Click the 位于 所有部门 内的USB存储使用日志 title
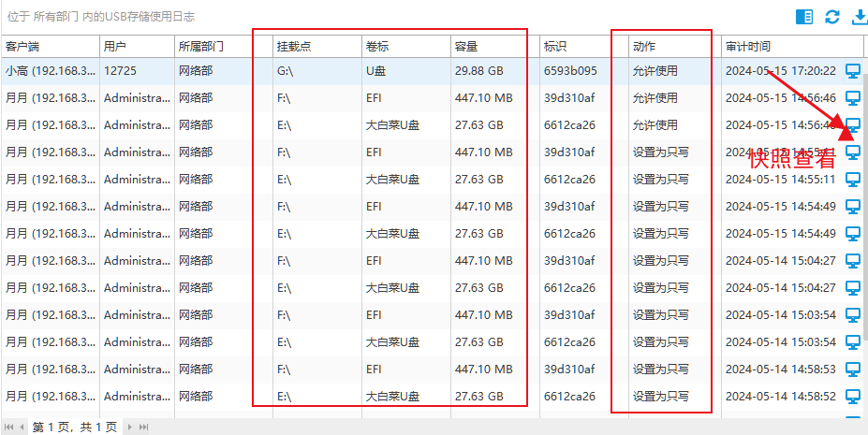This screenshot has height=435, width=868. click(x=101, y=17)
